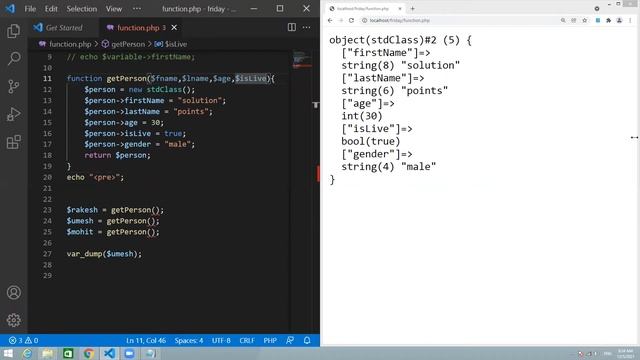Expand $isLive breadcrumb symbol list
This screenshot has height=360, width=640.
point(176,44)
